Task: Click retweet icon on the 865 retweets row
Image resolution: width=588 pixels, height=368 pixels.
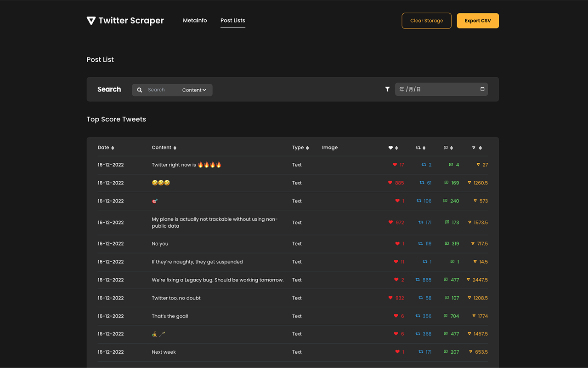Action: click(418, 280)
